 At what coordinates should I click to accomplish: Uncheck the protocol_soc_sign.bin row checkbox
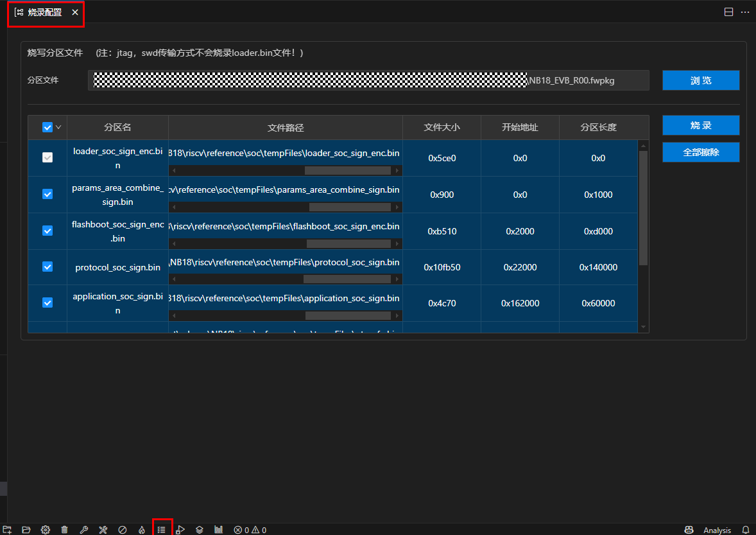click(x=47, y=267)
